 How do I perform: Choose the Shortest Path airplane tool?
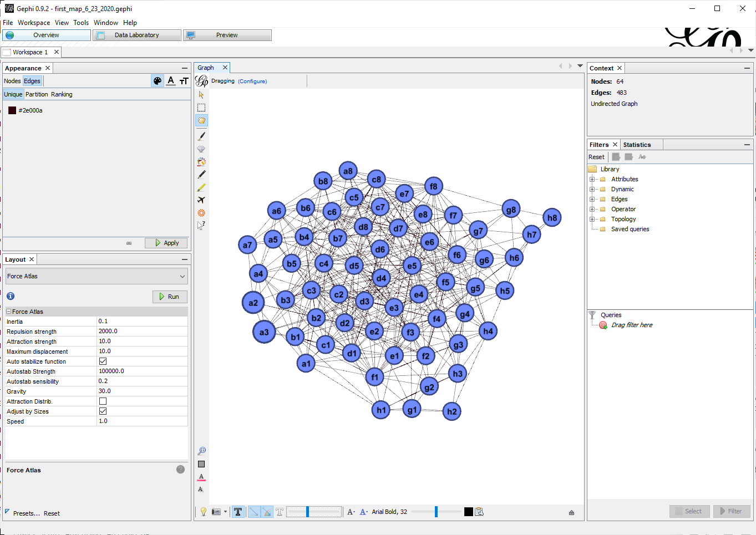click(x=201, y=200)
